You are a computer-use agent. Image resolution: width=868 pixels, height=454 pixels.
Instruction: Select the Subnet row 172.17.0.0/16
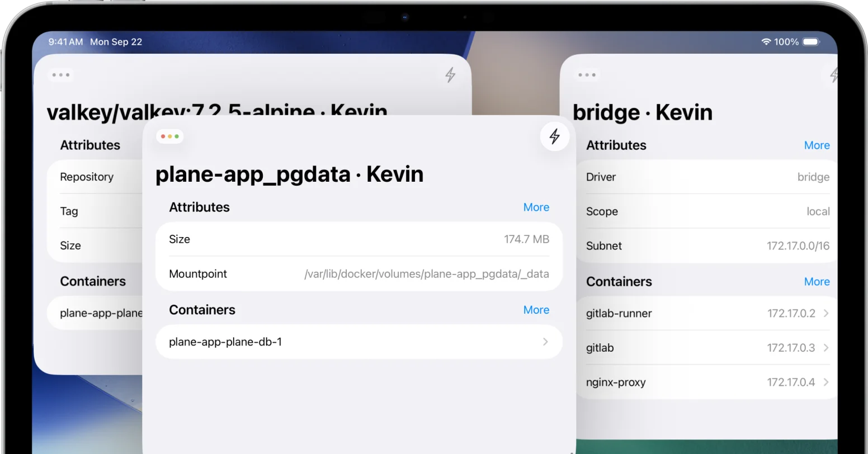coord(707,246)
